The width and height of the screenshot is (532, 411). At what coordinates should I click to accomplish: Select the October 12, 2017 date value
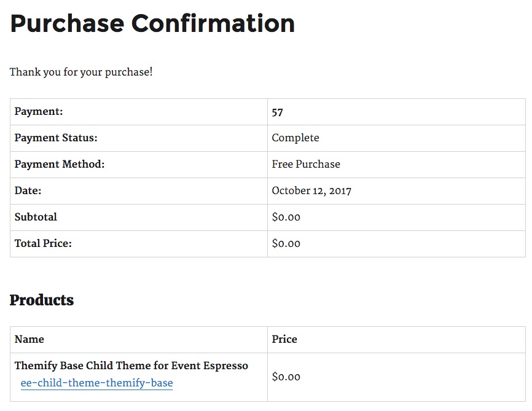click(x=311, y=190)
